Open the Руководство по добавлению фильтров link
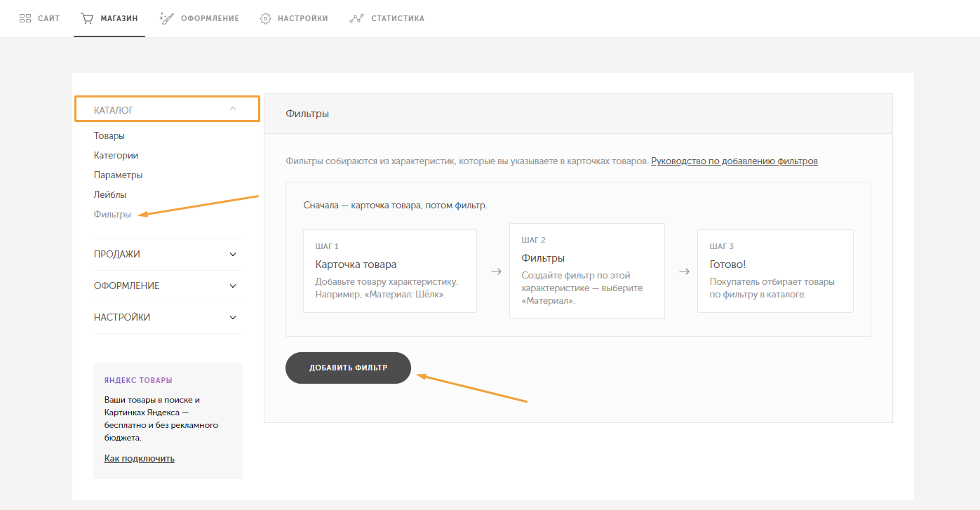The height and width of the screenshot is (510, 980). coord(734,161)
